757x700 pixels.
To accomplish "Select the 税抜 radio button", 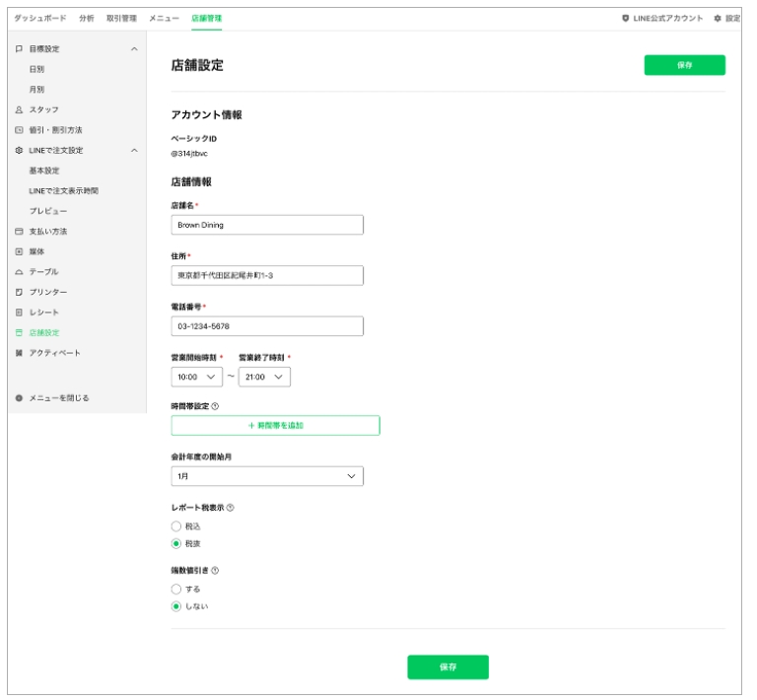I will click(176, 543).
